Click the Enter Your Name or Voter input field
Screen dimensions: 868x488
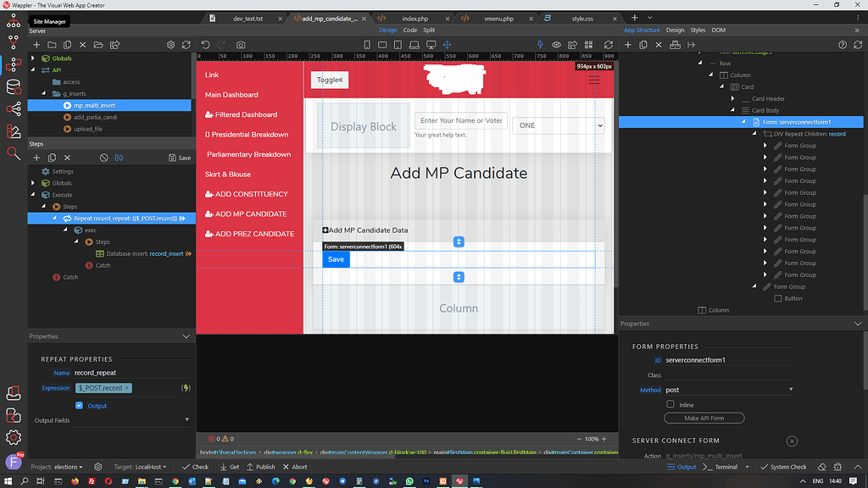(x=460, y=120)
